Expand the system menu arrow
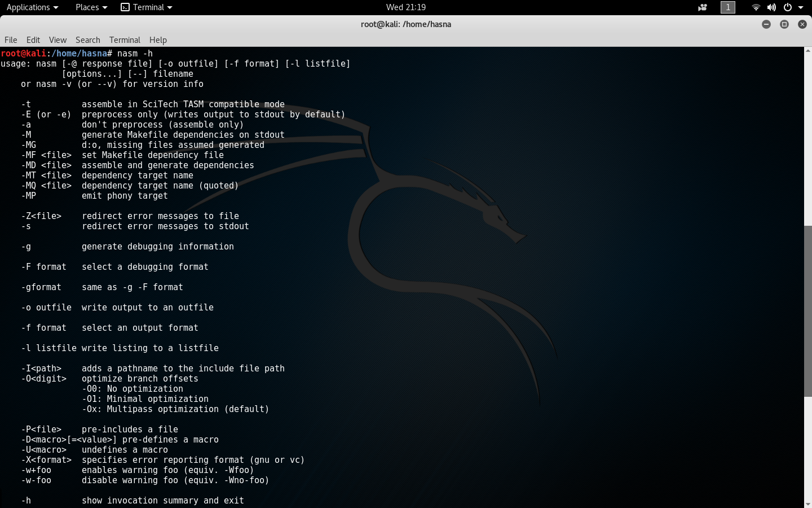Image resolution: width=812 pixels, height=508 pixels. pyautogui.click(x=801, y=7)
